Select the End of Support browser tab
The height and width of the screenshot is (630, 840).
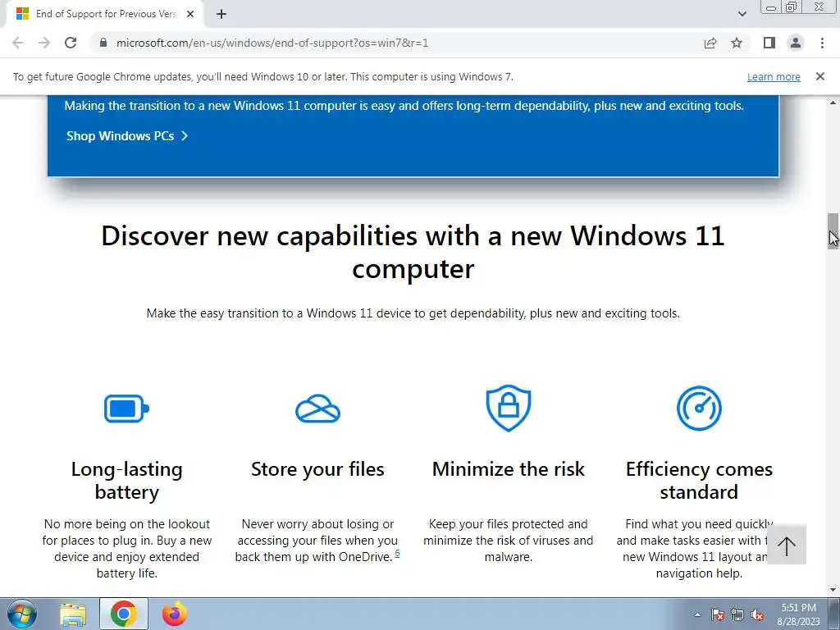pyautogui.click(x=105, y=15)
